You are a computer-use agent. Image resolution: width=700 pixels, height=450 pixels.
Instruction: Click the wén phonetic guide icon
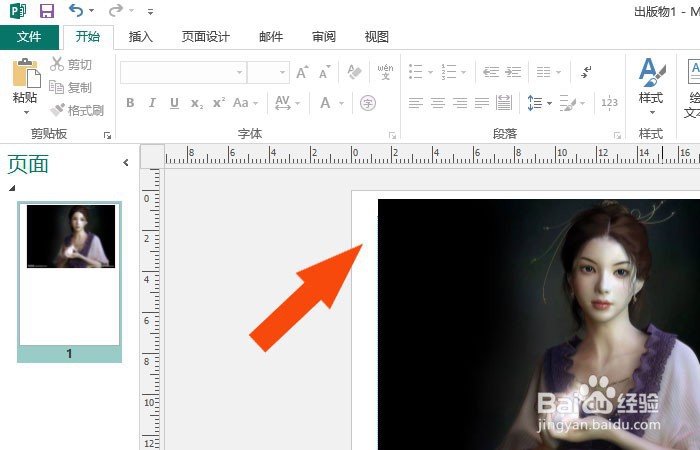pos(385,72)
